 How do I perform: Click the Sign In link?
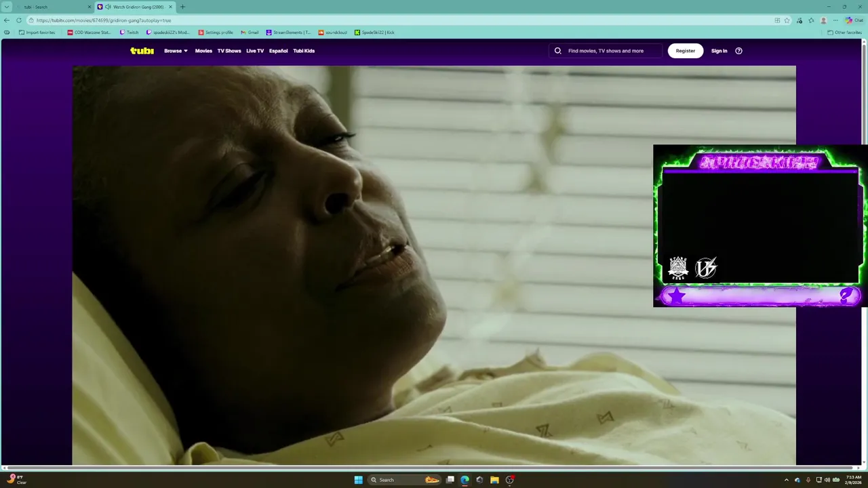point(719,51)
